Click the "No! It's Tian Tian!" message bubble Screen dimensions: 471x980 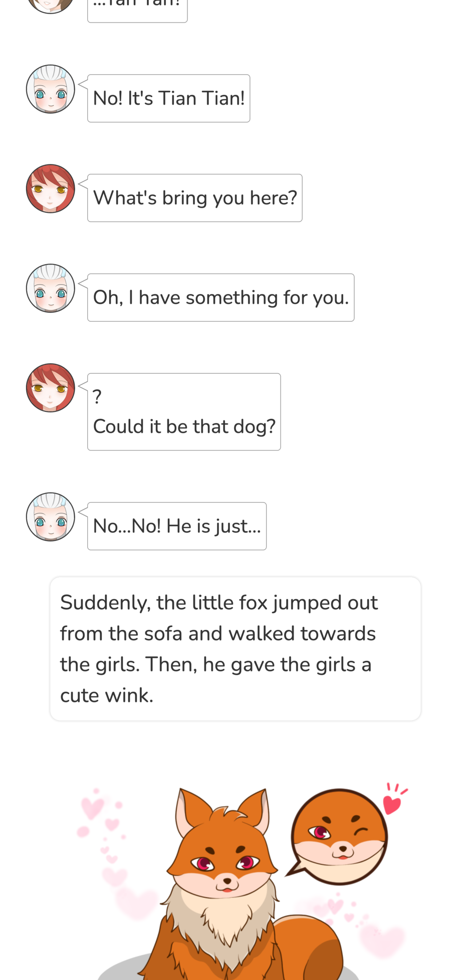pyautogui.click(x=169, y=99)
